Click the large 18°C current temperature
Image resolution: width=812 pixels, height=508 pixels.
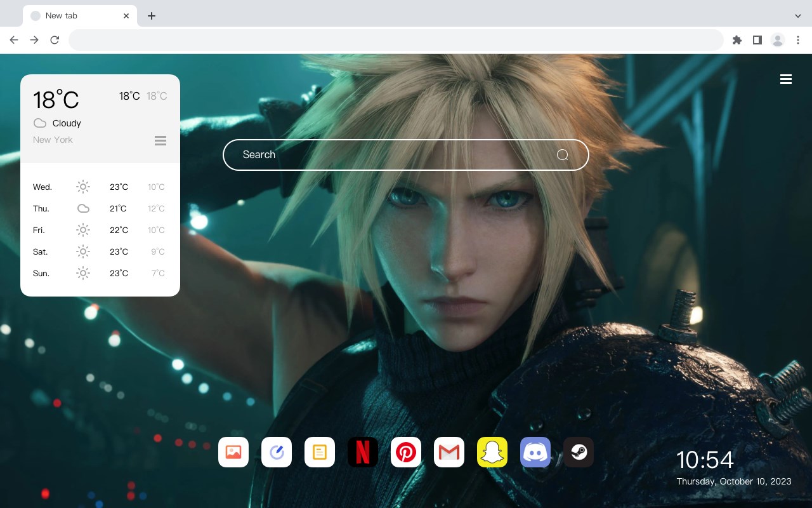(x=56, y=99)
